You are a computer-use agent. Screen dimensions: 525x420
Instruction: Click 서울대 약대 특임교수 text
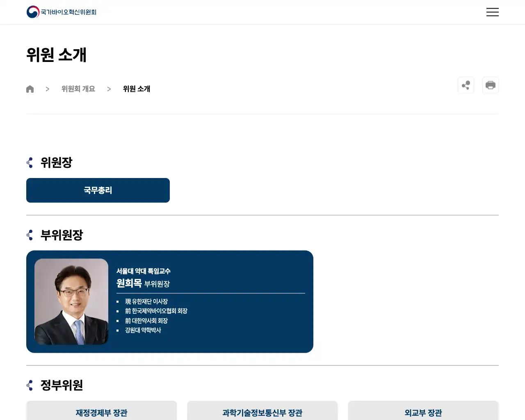pyautogui.click(x=144, y=271)
